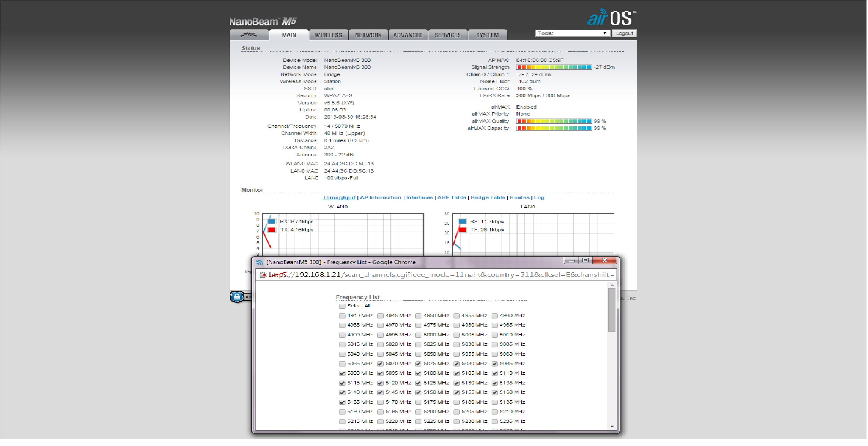Viewport: 868px width, 446px height.
Task: Click the WLAN0 MAC address value
Action: pyautogui.click(x=349, y=164)
